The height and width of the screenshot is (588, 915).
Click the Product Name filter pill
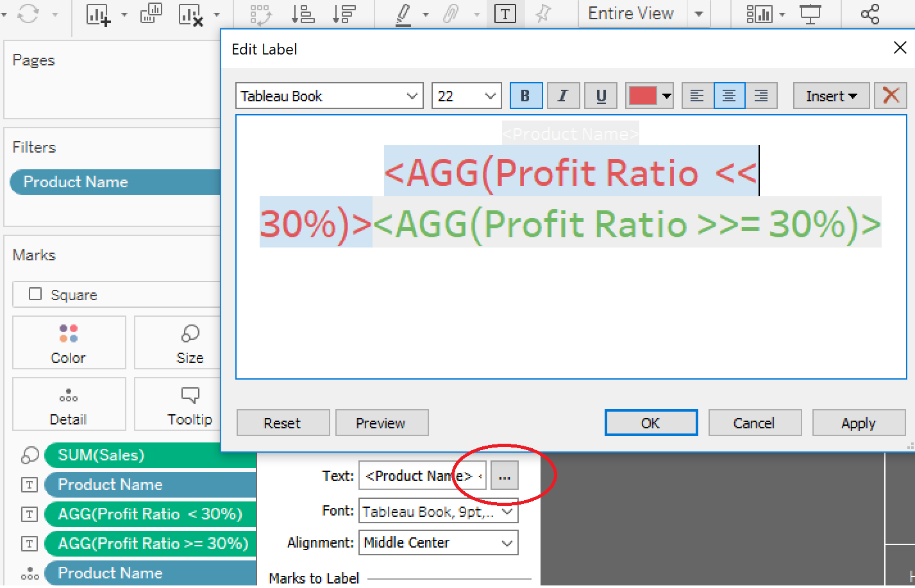(x=116, y=182)
